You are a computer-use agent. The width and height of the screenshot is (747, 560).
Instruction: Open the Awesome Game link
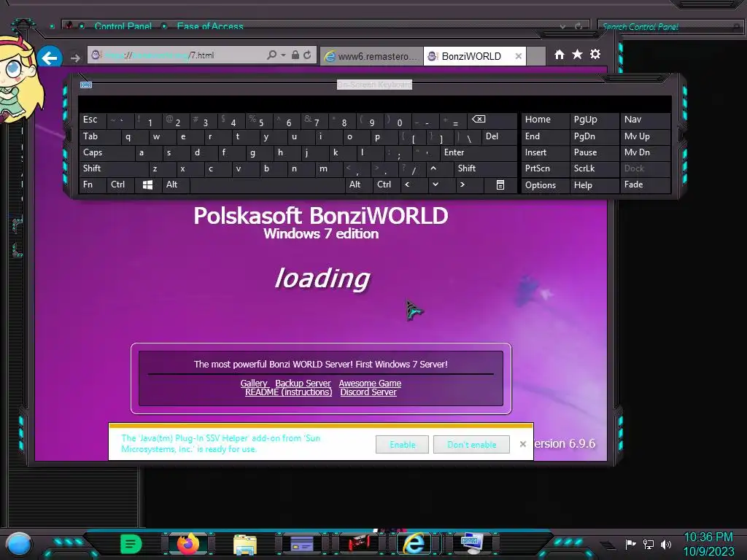[x=370, y=384]
